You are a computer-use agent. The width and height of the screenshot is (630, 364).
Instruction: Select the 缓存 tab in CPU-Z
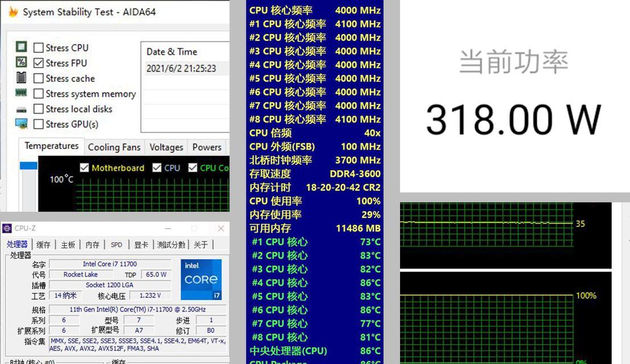coord(43,245)
